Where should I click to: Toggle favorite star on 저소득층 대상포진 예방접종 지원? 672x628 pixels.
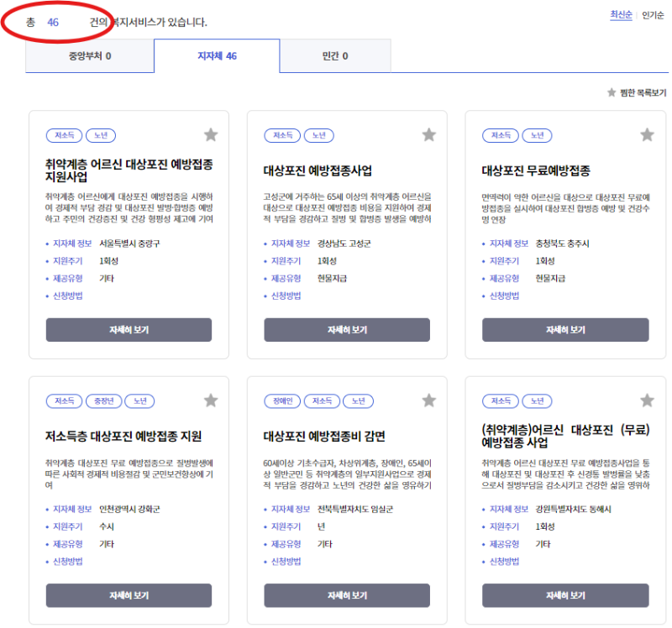[x=211, y=400]
